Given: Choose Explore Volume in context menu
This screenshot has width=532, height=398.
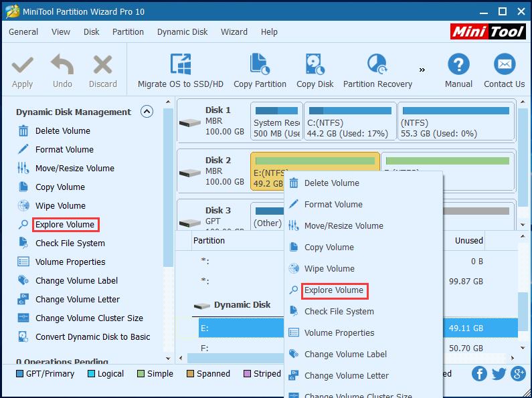Looking at the screenshot, I should [363, 290].
